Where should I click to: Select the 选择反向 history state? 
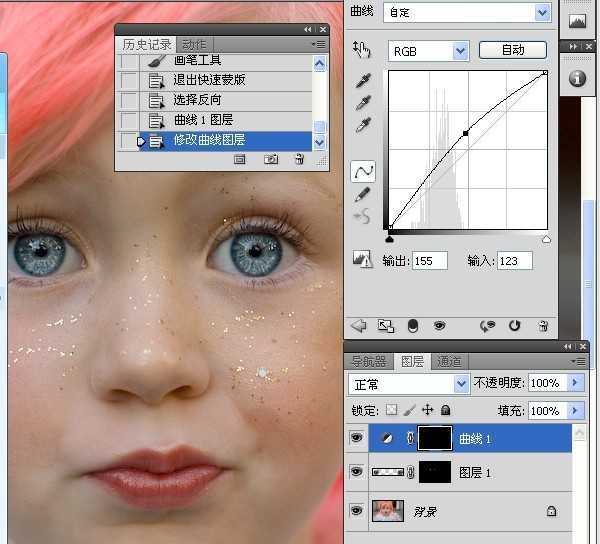tap(197, 100)
